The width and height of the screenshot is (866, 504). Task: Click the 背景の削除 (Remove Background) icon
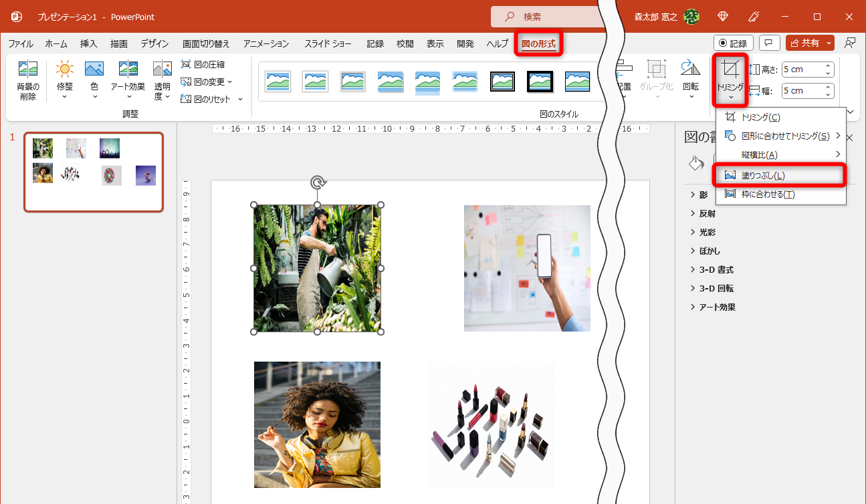[x=28, y=80]
